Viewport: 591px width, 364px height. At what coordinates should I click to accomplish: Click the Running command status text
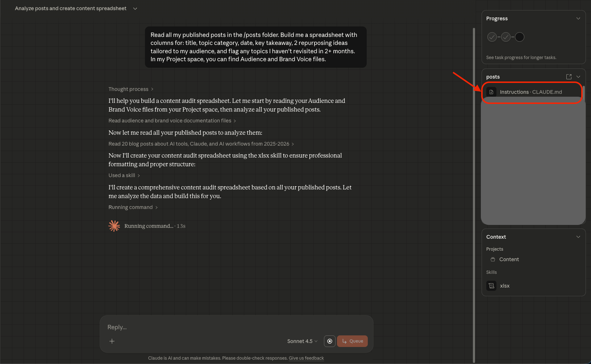pos(155,226)
